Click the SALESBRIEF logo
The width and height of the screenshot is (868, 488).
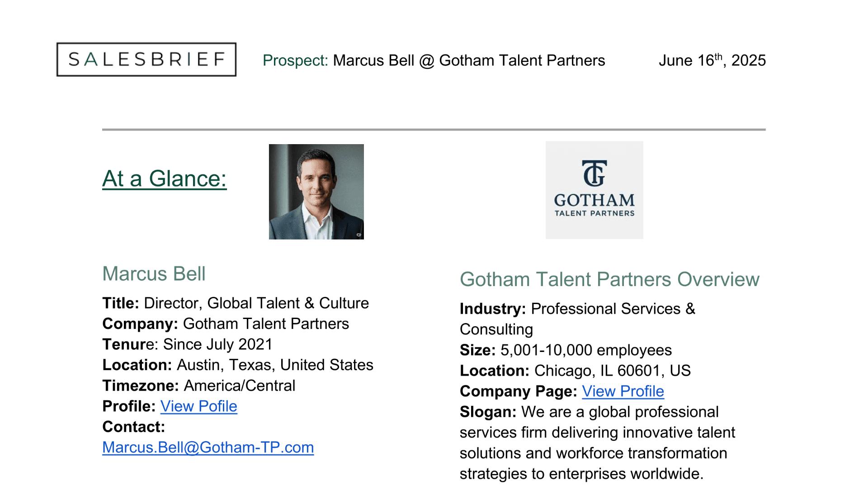[x=146, y=59]
